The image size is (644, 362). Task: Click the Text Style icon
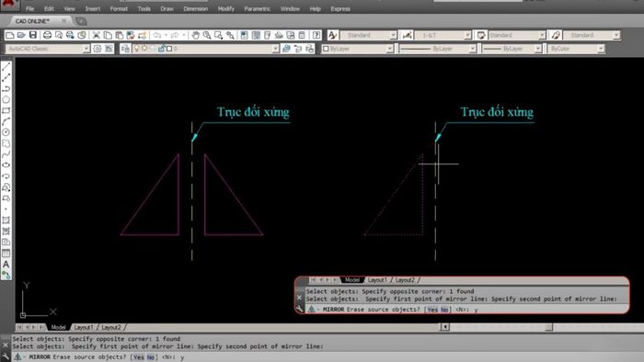tap(333, 35)
